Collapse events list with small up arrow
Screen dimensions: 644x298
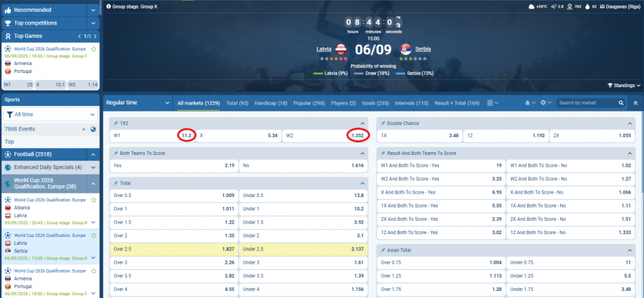[x=84, y=129]
